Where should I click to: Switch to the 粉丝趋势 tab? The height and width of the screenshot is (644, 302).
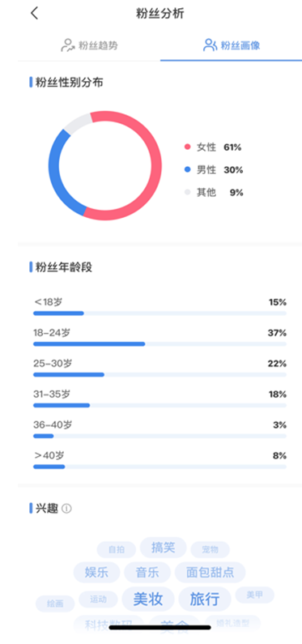89,45
